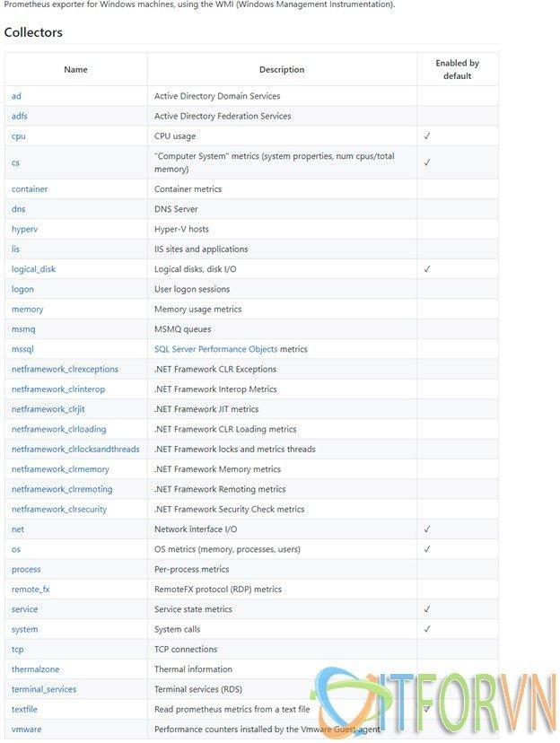The image size is (560, 743).
Task: Open the service collector link
Action: pyautogui.click(x=25, y=609)
